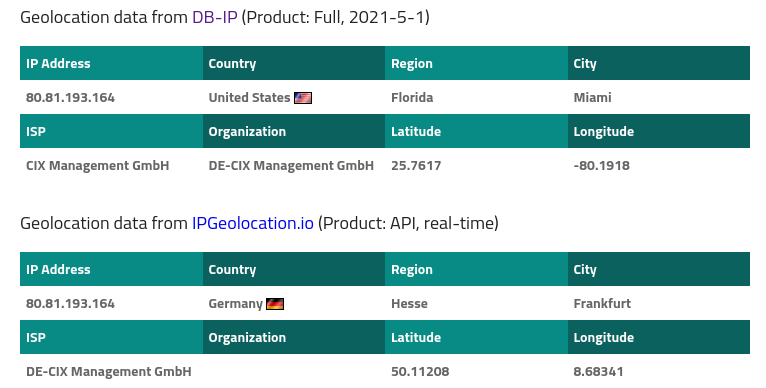The height and width of the screenshot is (388, 766).
Task: Click the CIX Management GmbH ISP value
Action: [x=98, y=166]
